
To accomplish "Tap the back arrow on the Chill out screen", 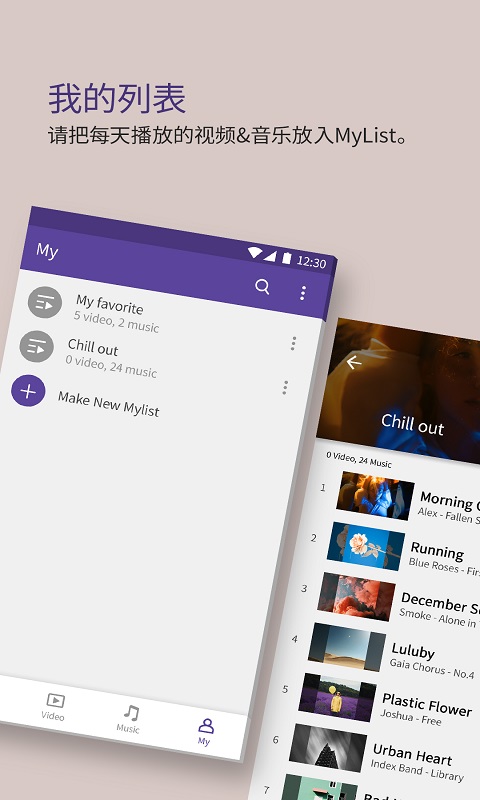I will (x=353, y=362).
